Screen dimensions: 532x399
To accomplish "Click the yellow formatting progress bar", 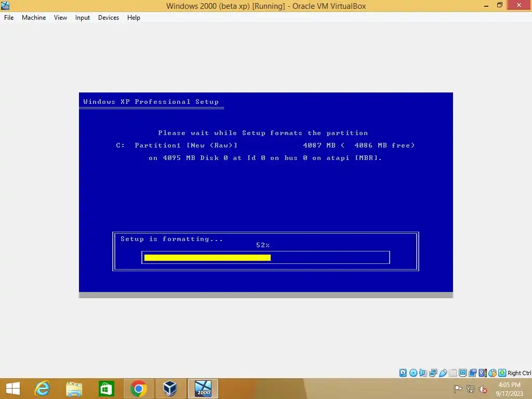I will (x=207, y=258).
